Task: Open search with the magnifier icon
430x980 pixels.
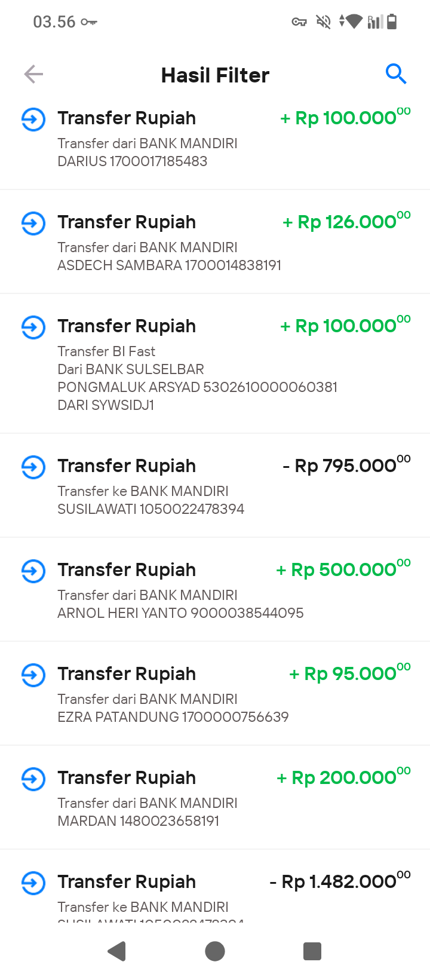Action: [x=396, y=73]
